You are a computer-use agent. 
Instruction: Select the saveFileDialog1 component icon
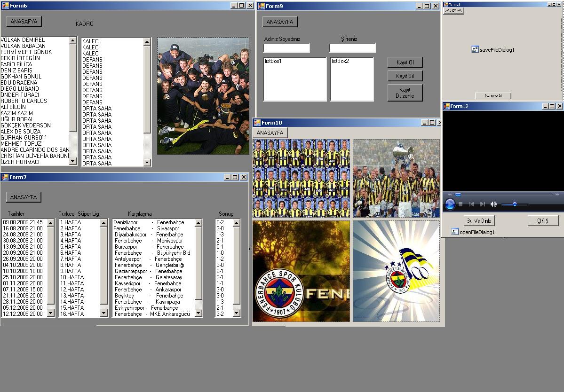tap(475, 49)
